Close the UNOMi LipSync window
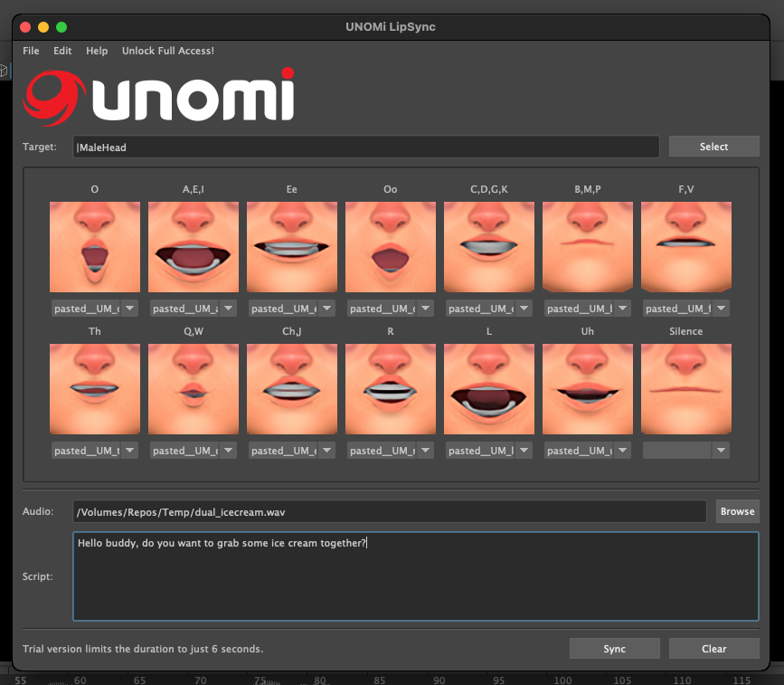Image resolution: width=784 pixels, height=685 pixels. coord(25,27)
